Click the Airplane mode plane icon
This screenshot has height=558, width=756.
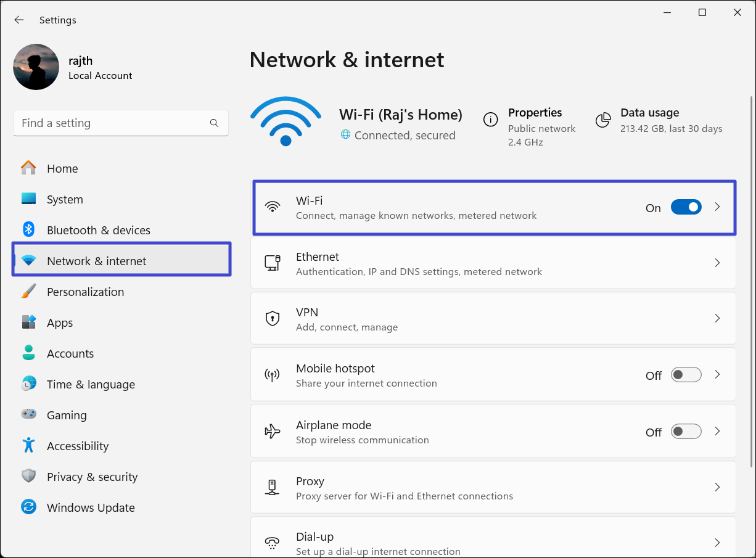(x=272, y=432)
